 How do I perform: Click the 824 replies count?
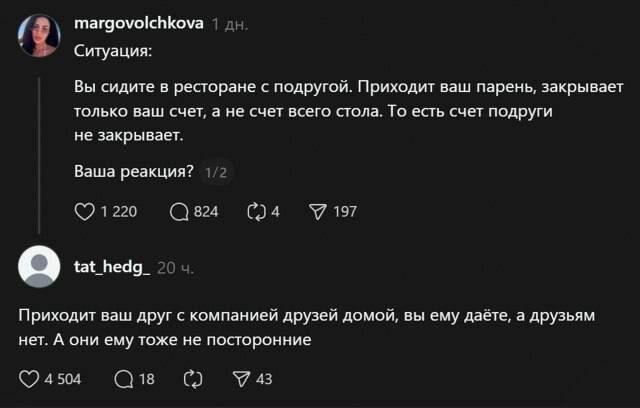pyautogui.click(x=205, y=211)
